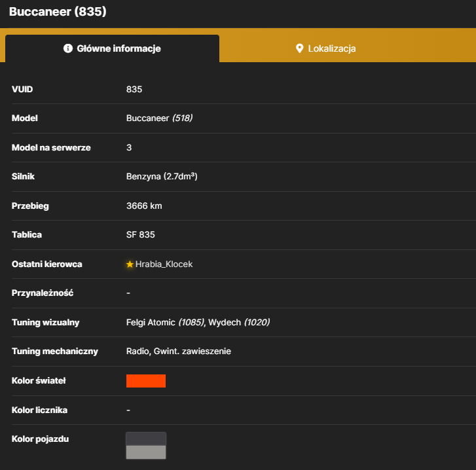Click the Tuning wizualny row label

tap(46, 322)
